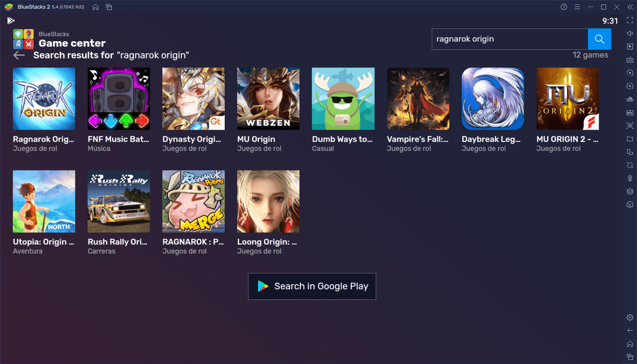This screenshot has width=637, height=364.
Task: Click the 'Música' category label
Action: pos(99,149)
